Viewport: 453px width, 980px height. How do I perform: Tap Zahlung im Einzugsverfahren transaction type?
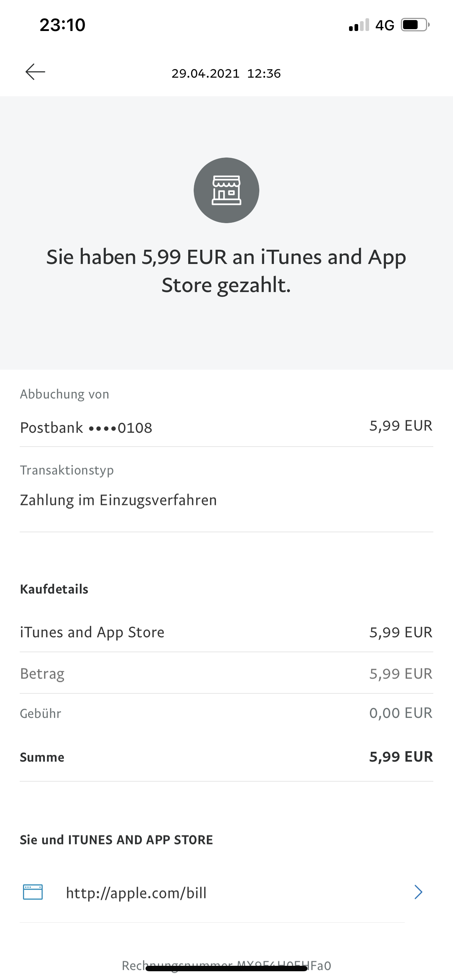(x=119, y=500)
